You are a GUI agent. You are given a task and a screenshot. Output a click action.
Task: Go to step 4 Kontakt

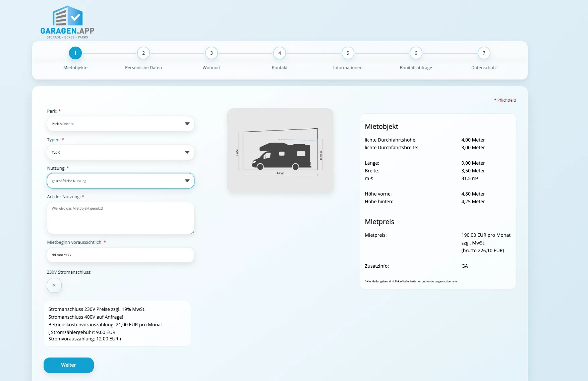(280, 53)
